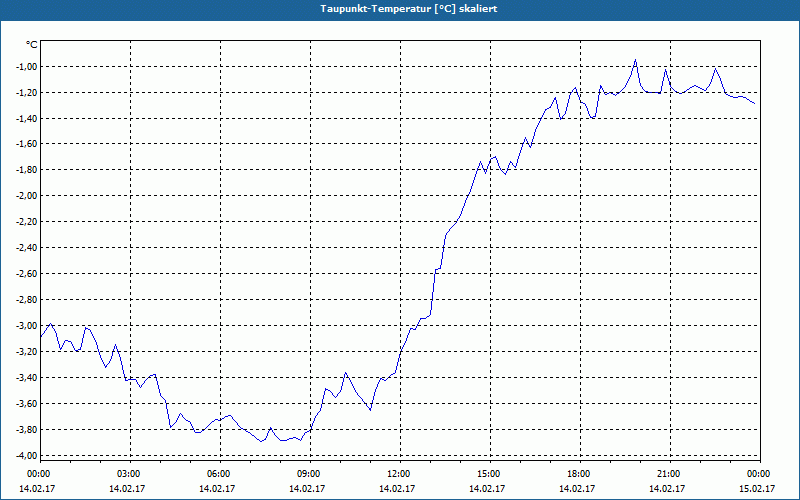Screen dimensions: 800x500
Task: Click the curve's highest peak near 20:00
Action: 635,60
